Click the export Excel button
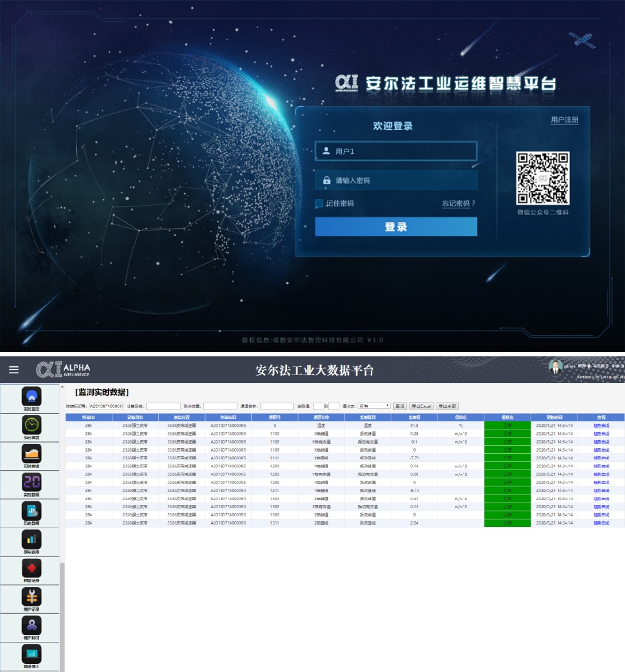Image resolution: width=625 pixels, height=672 pixels. (x=421, y=406)
